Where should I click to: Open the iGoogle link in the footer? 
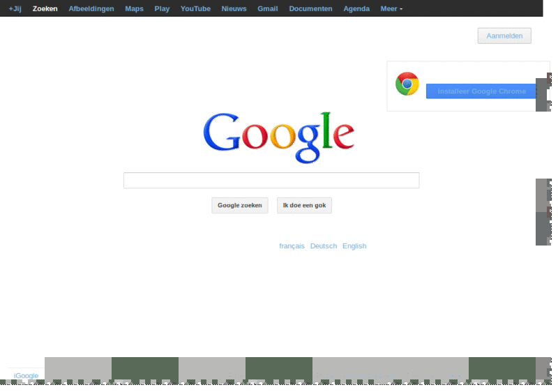click(26, 376)
